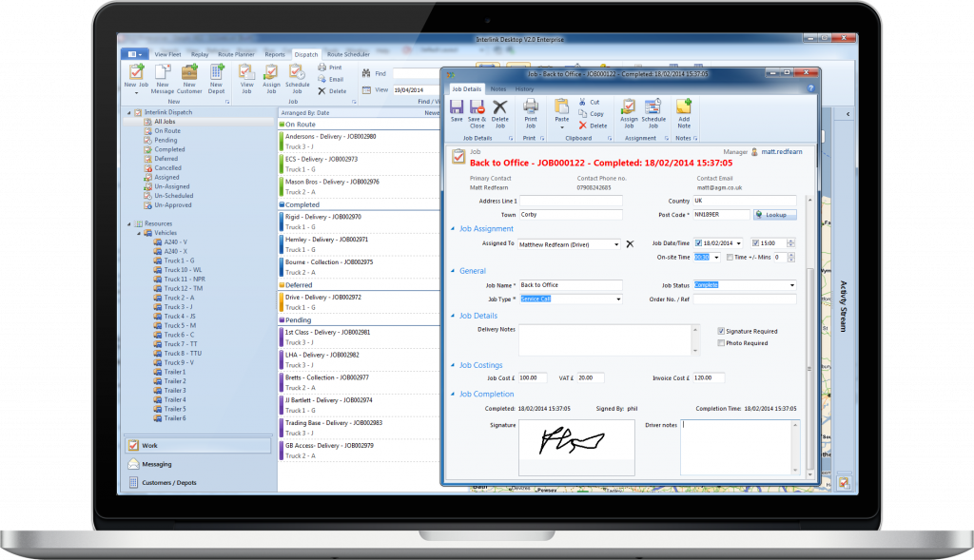The image size is (974, 560).
Task: Open the Messaging section in sidebar
Action: 157,464
